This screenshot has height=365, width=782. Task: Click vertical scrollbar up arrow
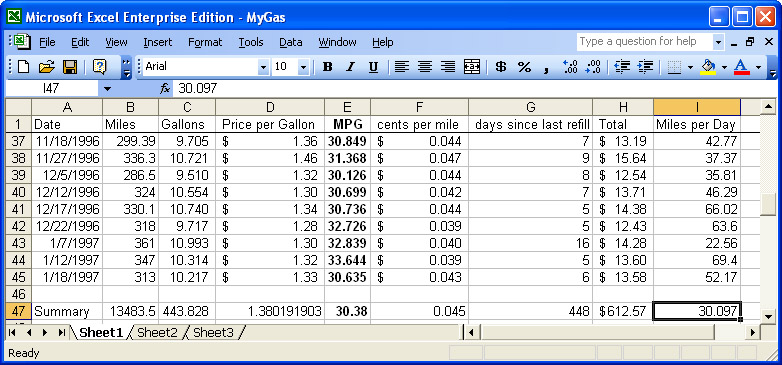(769, 106)
